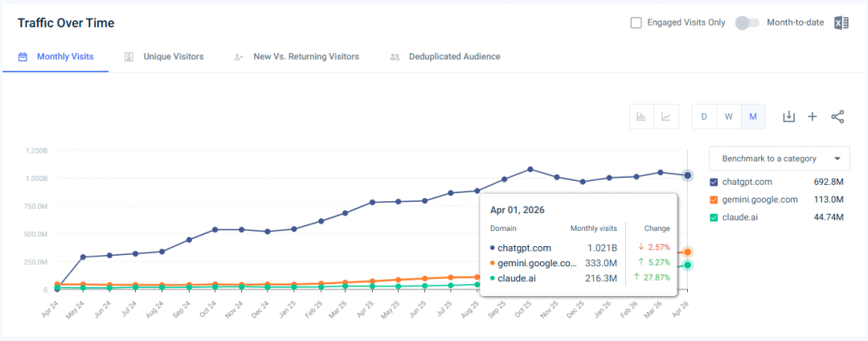Click people icon beside Deduplicated Audience
The image size is (868, 341).
(x=395, y=56)
